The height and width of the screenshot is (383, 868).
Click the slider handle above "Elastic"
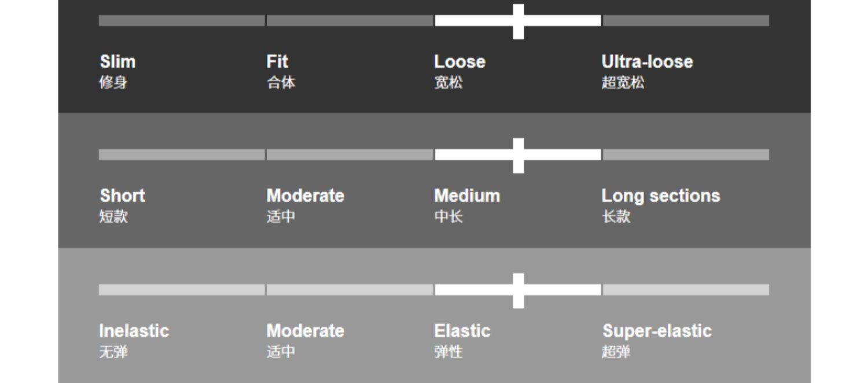pos(518,290)
